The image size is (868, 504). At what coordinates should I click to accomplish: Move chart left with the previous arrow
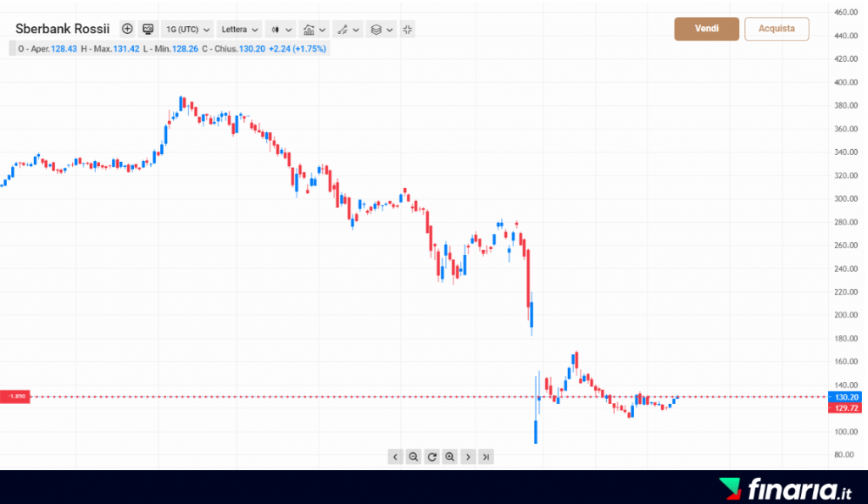(x=395, y=457)
